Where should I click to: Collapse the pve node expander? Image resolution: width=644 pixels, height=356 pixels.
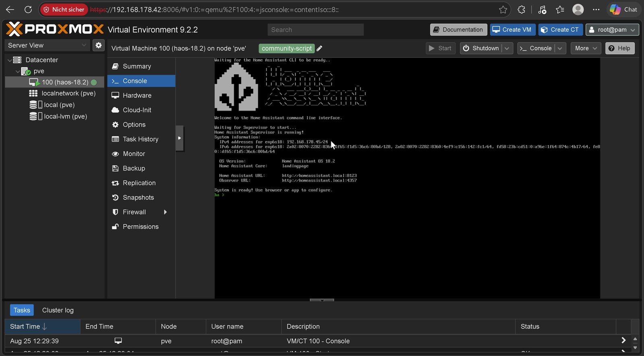pos(17,71)
